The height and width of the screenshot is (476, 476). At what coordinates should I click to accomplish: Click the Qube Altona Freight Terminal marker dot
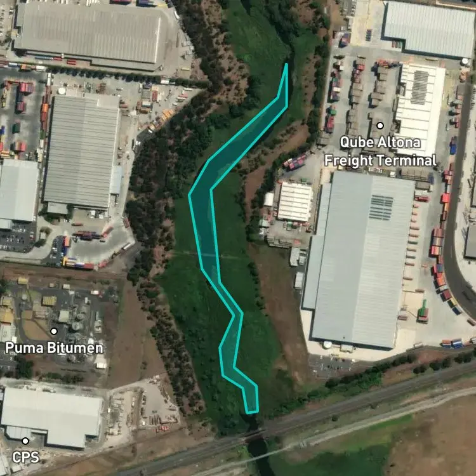pyautogui.click(x=380, y=126)
